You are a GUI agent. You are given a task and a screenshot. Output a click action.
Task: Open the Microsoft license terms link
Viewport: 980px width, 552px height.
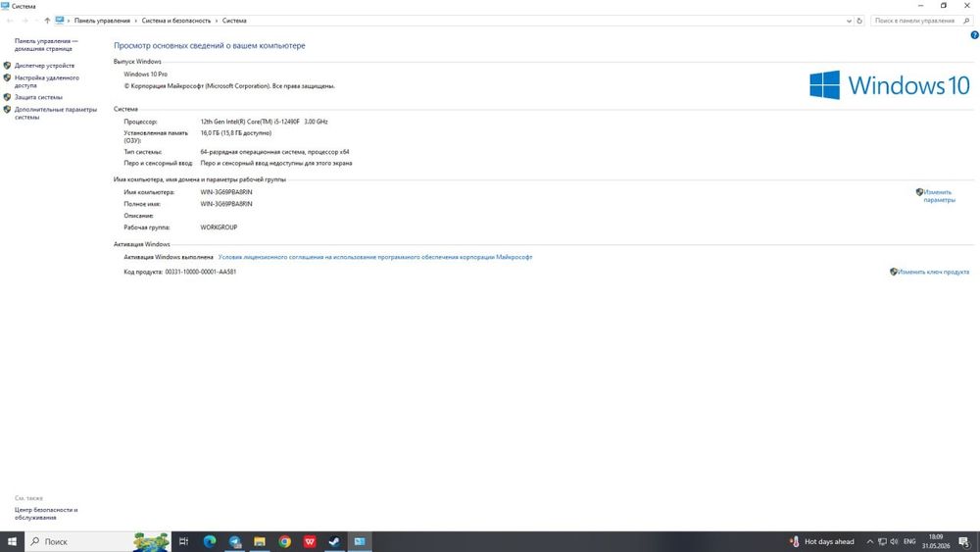point(375,257)
